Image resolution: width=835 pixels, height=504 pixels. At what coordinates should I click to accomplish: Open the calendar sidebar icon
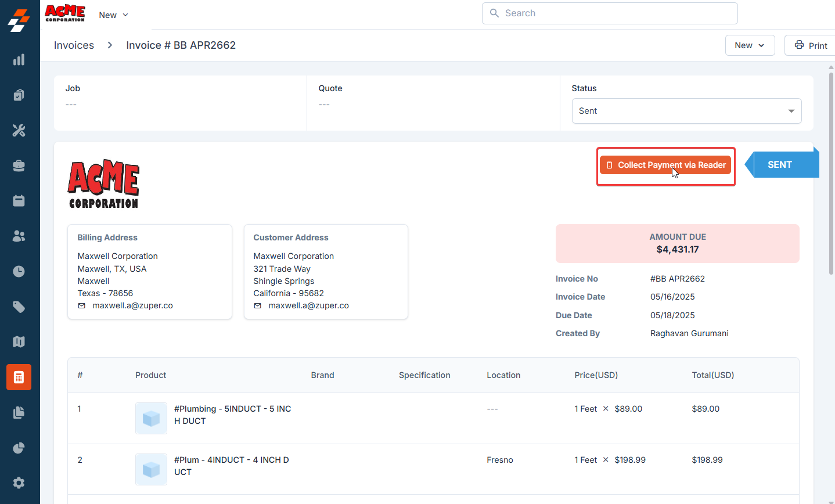(x=19, y=201)
